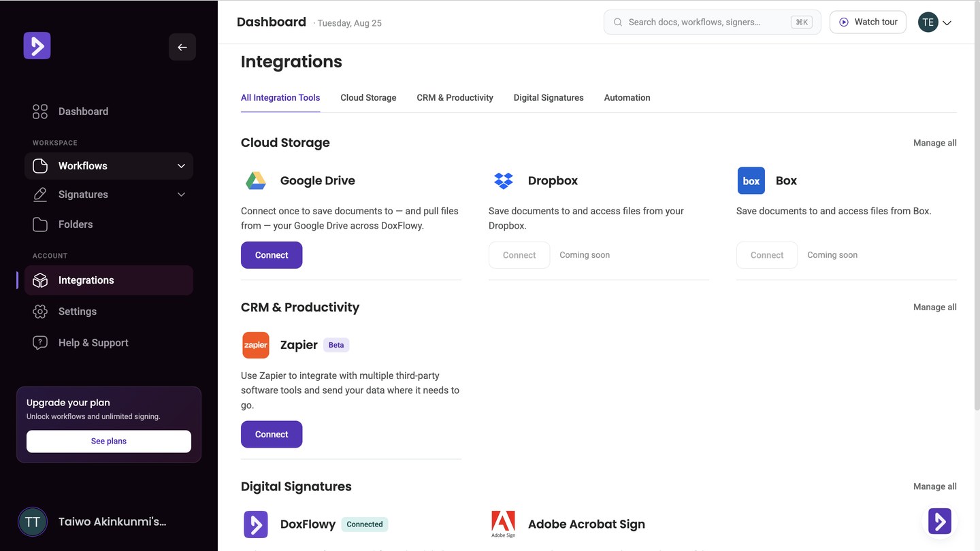Image resolution: width=980 pixels, height=551 pixels.
Task: Click the Dashboard grid icon
Action: point(40,112)
